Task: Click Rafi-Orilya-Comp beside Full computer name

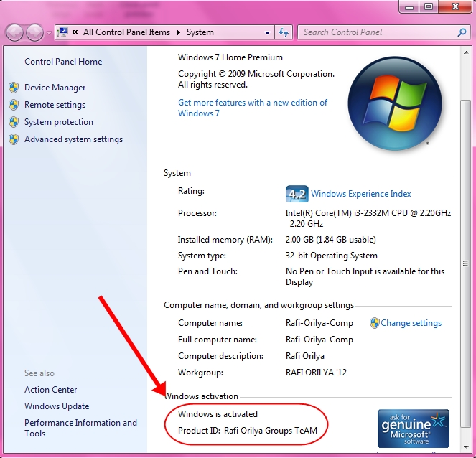Action: click(x=319, y=340)
